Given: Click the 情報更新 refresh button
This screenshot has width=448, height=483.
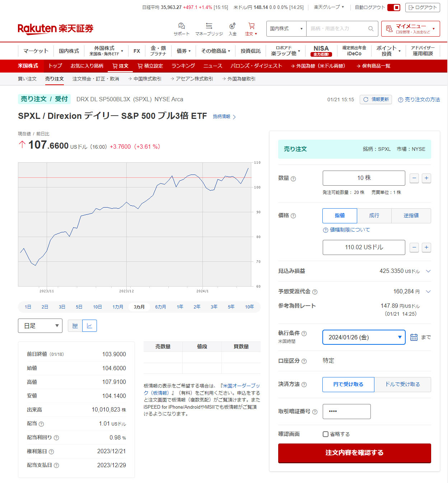Looking at the screenshot, I should tap(376, 99).
